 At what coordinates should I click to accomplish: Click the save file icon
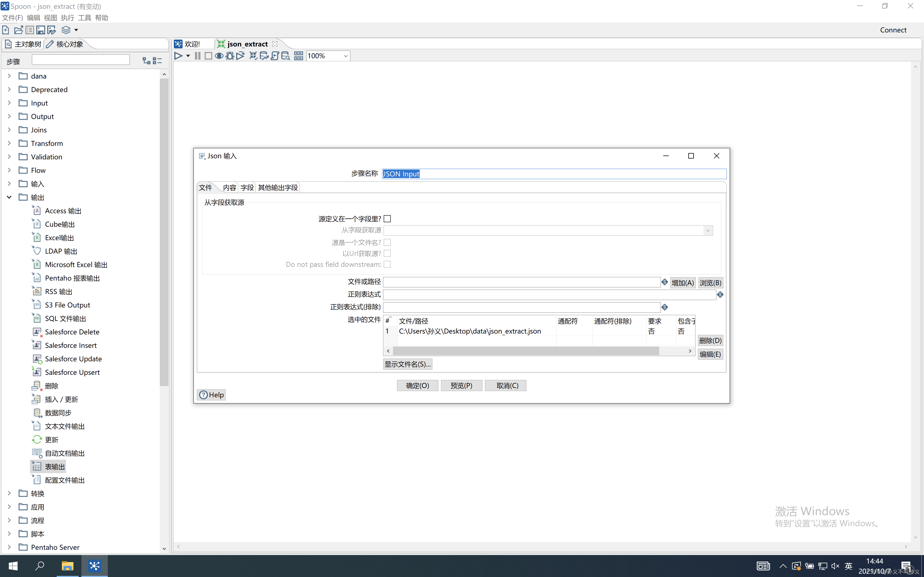[x=40, y=30]
